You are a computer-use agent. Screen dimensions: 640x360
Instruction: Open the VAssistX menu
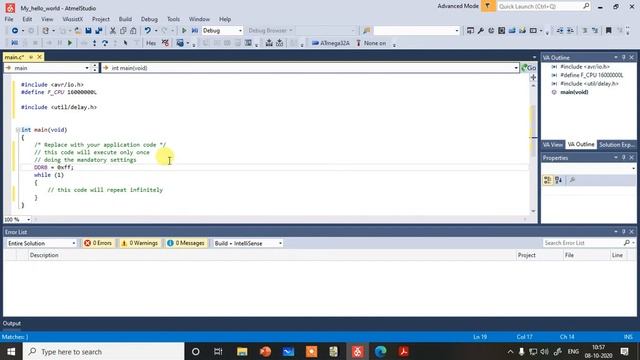(x=73, y=19)
